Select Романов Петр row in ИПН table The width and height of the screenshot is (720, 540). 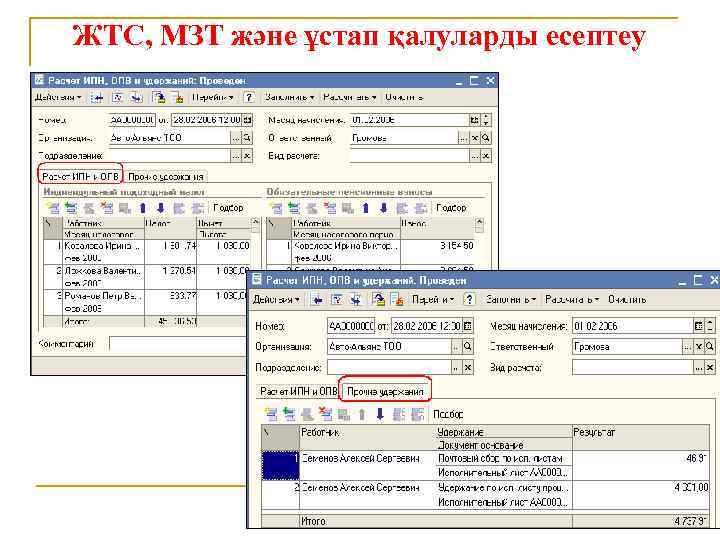coord(147,302)
